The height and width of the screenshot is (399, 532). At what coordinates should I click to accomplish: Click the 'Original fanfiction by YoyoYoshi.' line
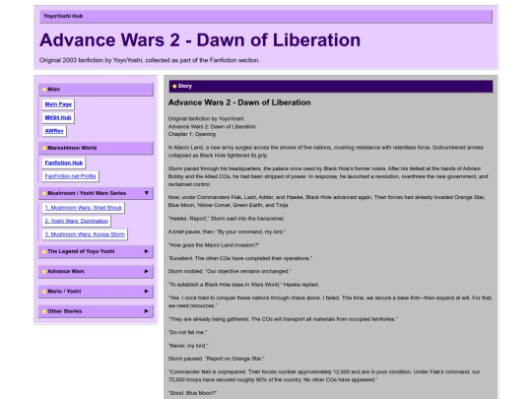pos(206,119)
